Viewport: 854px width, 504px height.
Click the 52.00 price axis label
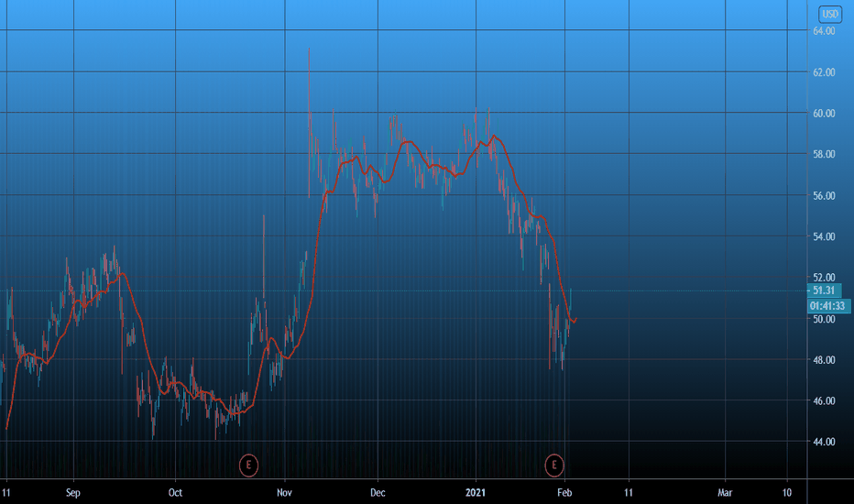pyautogui.click(x=824, y=278)
